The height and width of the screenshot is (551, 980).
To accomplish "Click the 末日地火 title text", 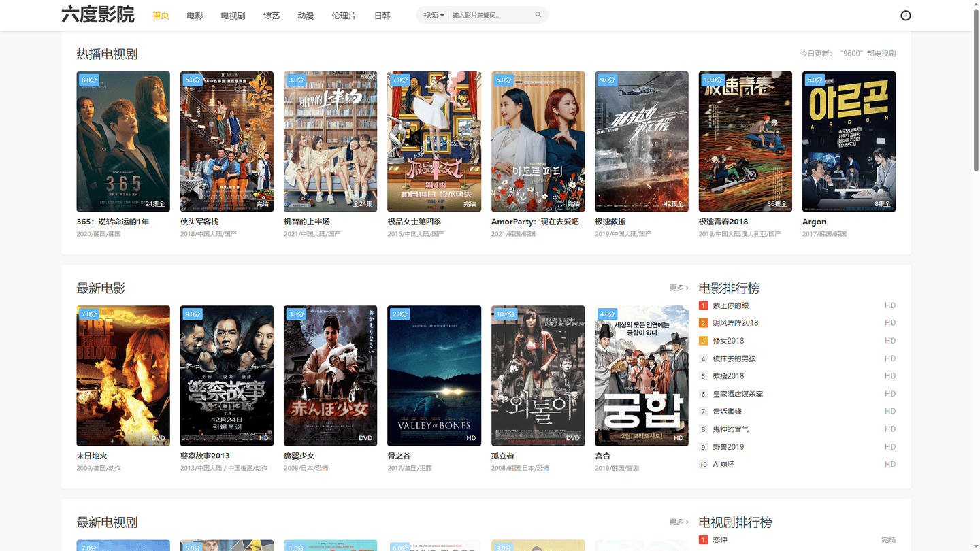I will click(x=92, y=456).
